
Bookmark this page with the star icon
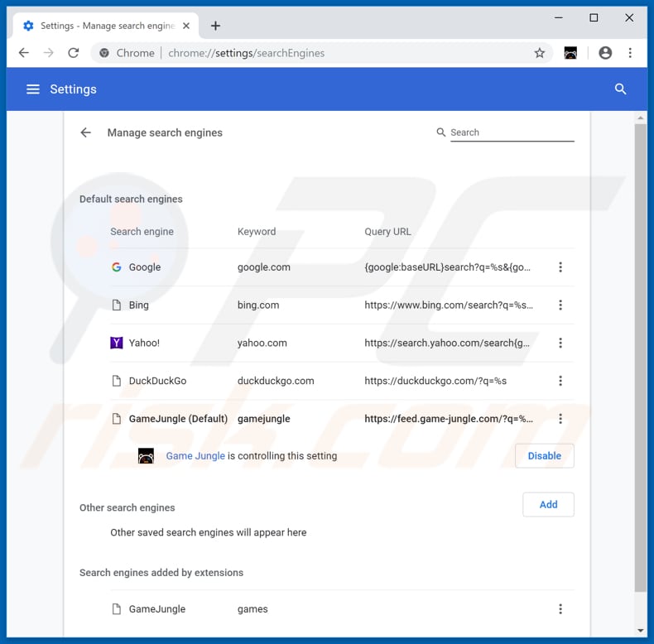pyautogui.click(x=539, y=53)
